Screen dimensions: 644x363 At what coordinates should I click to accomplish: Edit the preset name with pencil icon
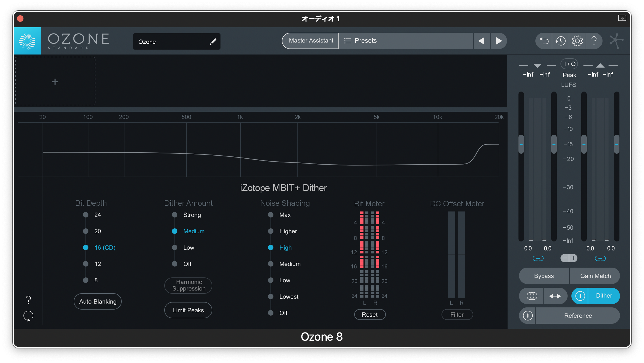(213, 41)
